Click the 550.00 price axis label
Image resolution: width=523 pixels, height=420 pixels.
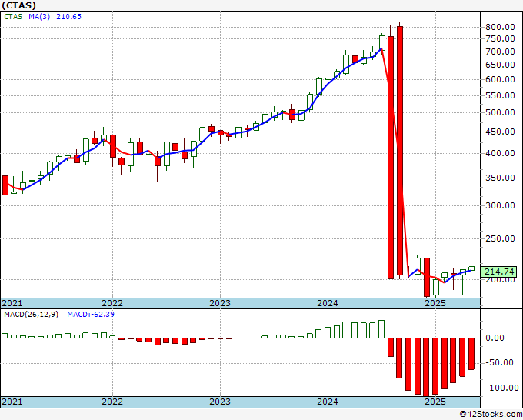(x=500, y=95)
